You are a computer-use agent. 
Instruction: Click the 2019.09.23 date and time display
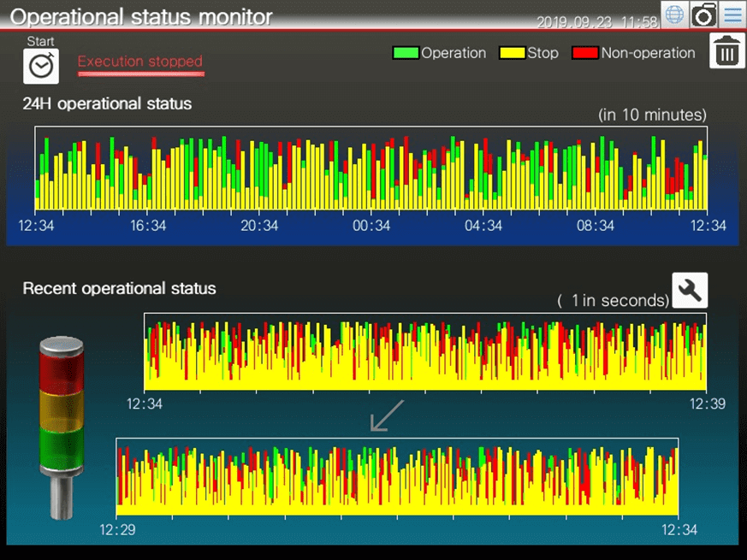596,22
